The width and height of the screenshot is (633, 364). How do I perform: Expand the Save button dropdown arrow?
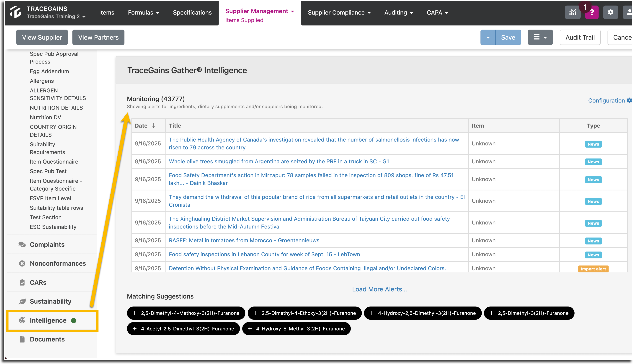pos(488,38)
